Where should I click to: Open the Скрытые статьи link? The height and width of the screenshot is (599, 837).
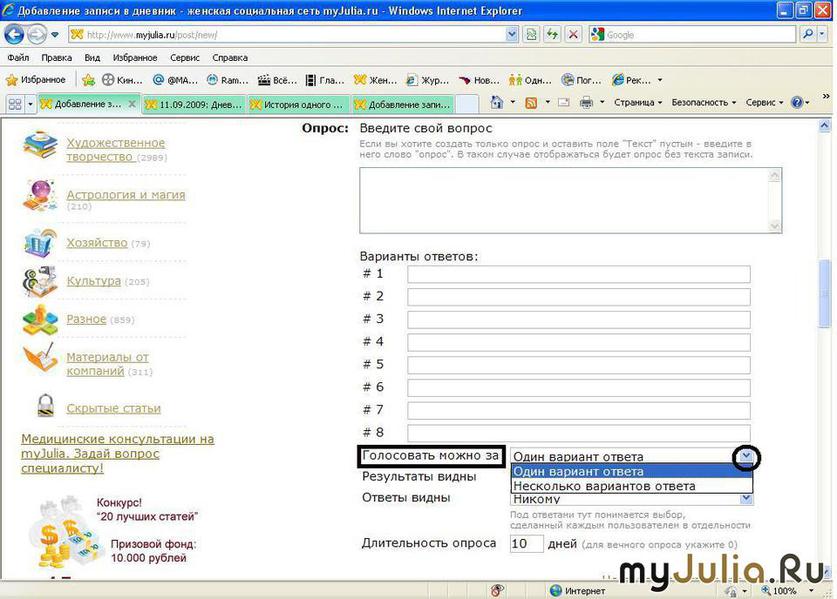[x=113, y=408]
